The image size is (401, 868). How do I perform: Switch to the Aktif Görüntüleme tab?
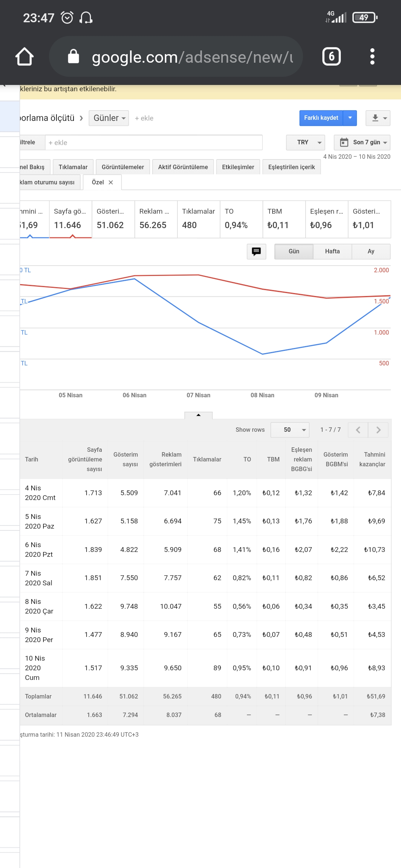pyautogui.click(x=183, y=167)
